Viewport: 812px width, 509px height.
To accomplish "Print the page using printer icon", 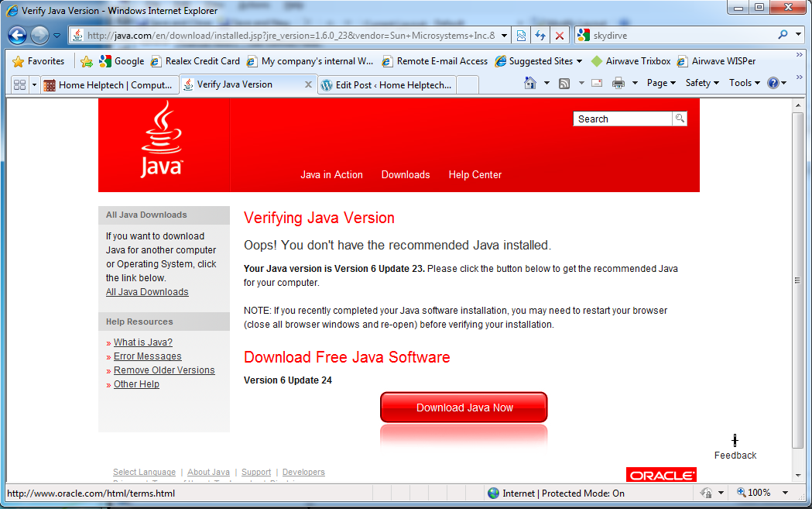I will pos(618,83).
